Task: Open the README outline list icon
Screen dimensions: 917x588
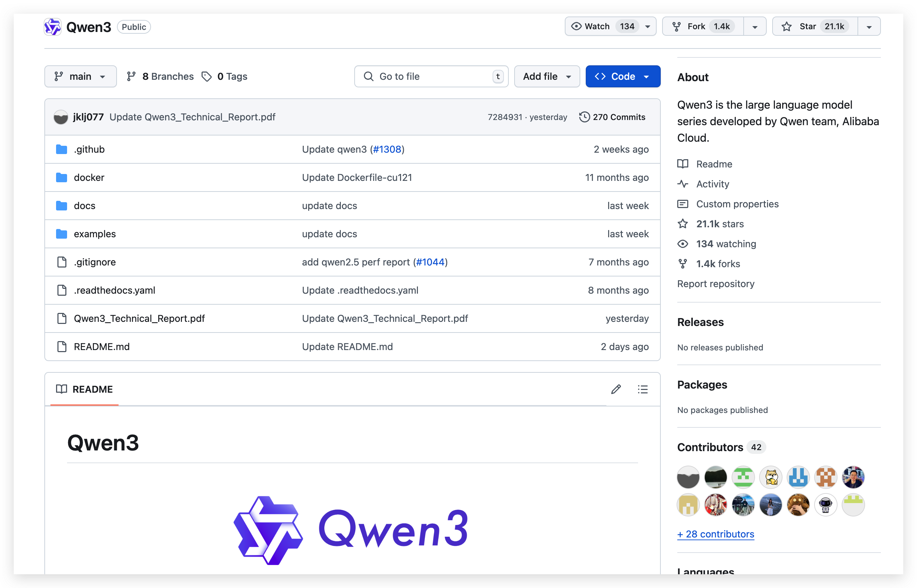Action: 643,390
